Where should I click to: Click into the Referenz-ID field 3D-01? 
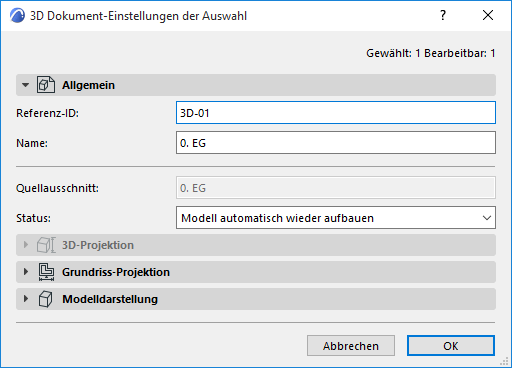coord(336,113)
